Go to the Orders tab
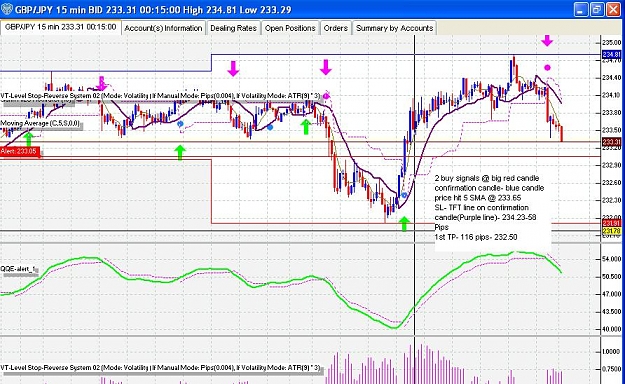The image size is (625, 384). click(x=336, y=28)
